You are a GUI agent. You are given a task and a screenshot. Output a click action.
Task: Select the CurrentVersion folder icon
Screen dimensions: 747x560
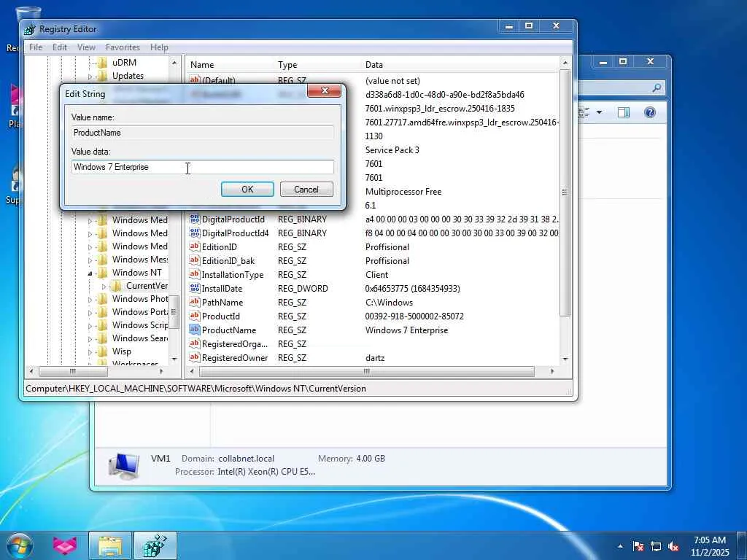pyautogui.click(x=116, y=286)
